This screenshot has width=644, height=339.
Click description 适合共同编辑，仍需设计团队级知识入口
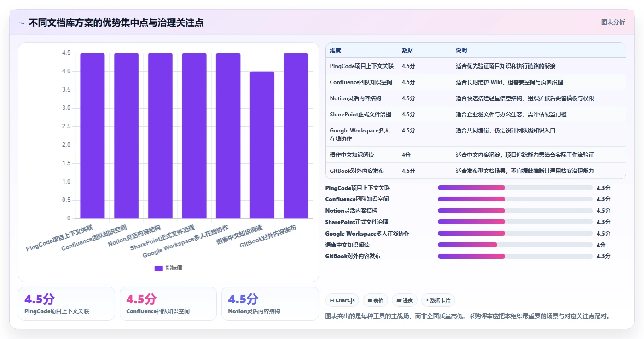click(505, 131)
